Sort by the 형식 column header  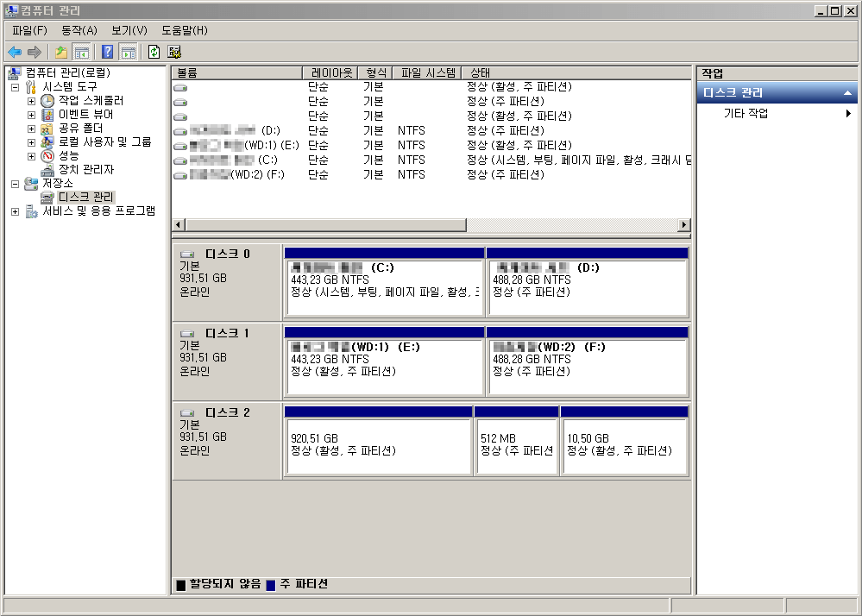pyautogui.click(x=375, y=72)
